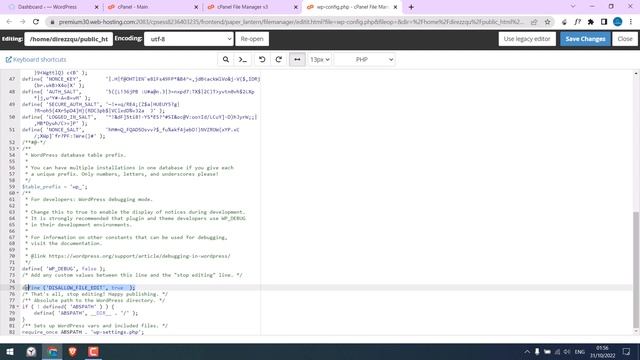
Task: Collapse the code fold at line 53
Action: pos(17,149)
